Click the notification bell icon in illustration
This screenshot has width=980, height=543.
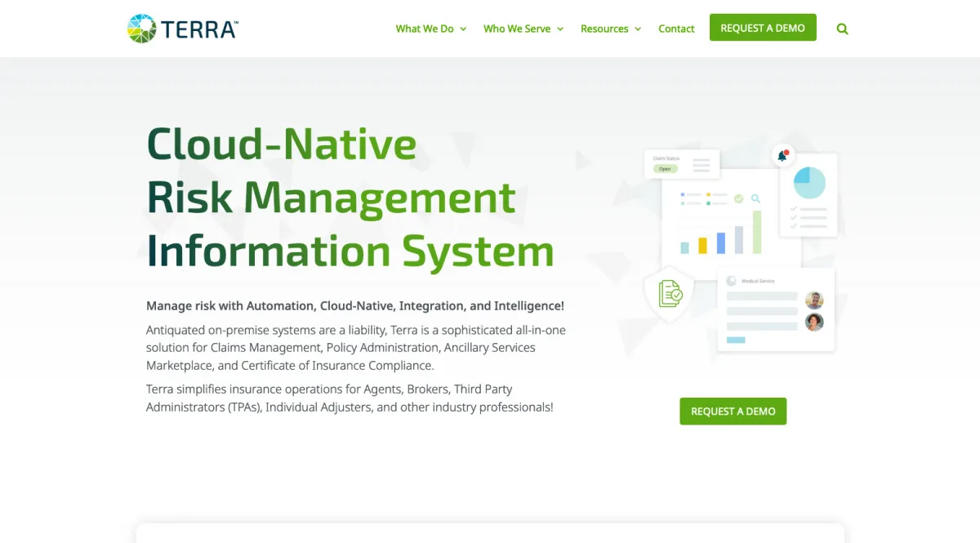point(782,155)
